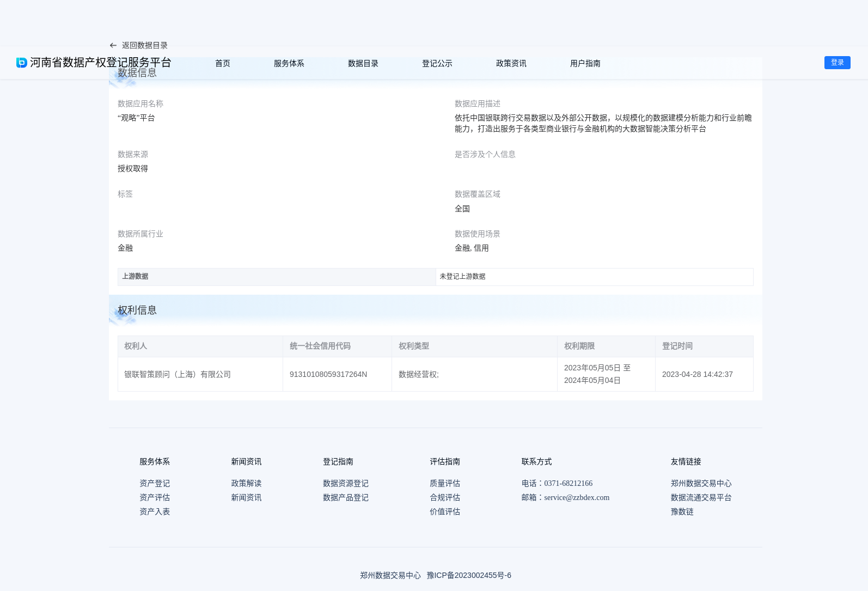
Task: Click the credit code 91310108059317264N
Action: [x=328, y=374]
